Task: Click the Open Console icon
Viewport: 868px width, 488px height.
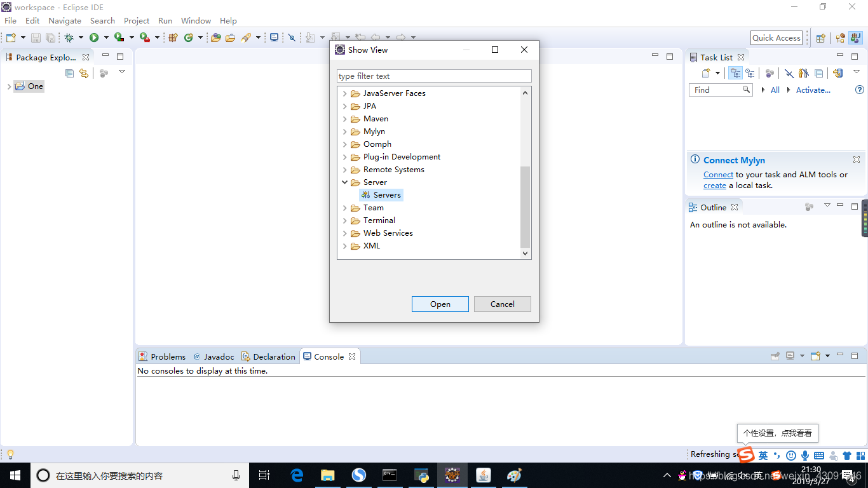Action: pyautogui.click(x=816, y=356)
